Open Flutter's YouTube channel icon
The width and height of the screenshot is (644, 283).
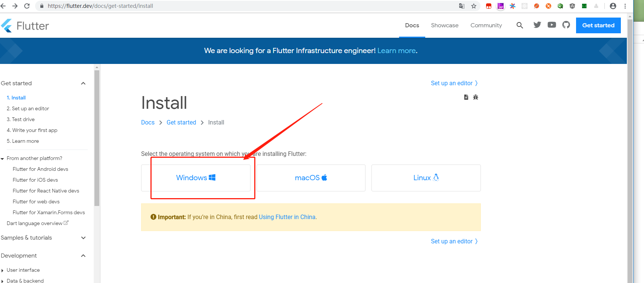[x=552, y=25]
